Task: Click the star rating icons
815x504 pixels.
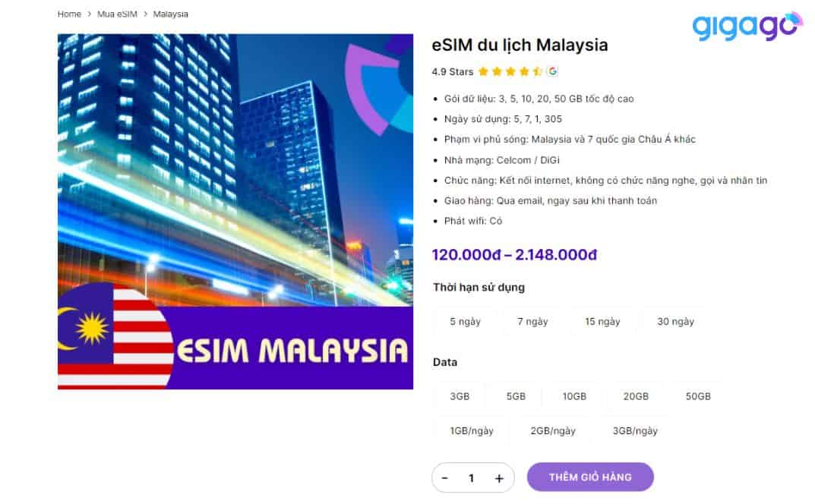Action: click(x=510, y=71)
